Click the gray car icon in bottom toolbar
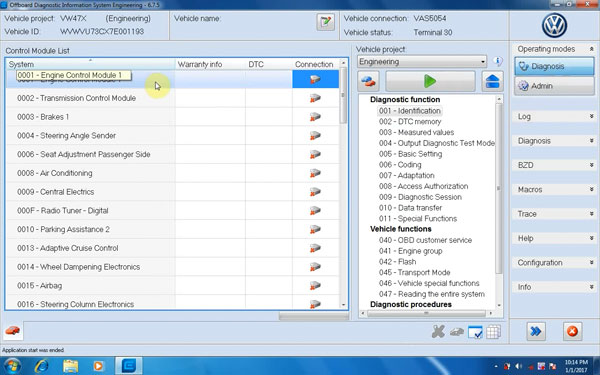The image size is (600, 375). [x=457, y=332]
